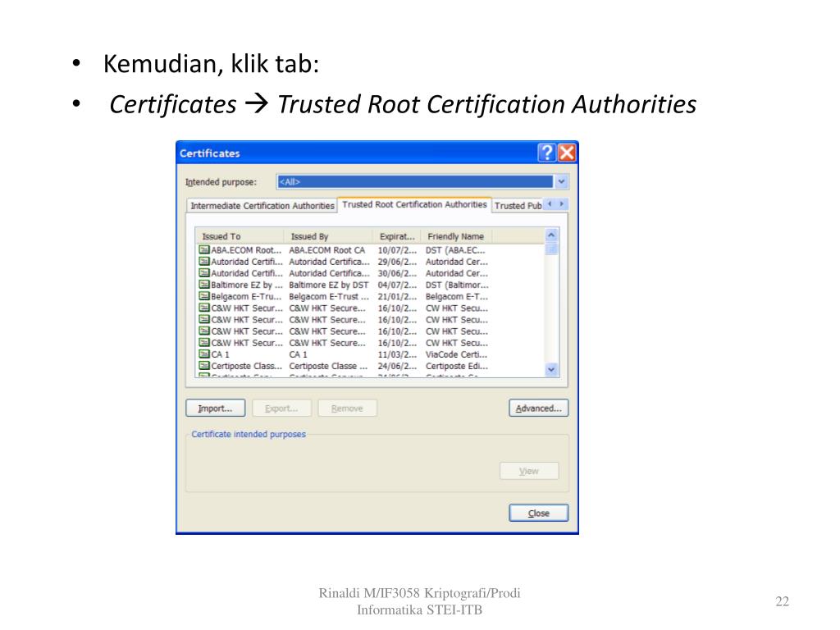Image resolution: width=840 pixels, height=630 pixels.
Task: Sort by the Issued By column header
Action: point(328,236)
